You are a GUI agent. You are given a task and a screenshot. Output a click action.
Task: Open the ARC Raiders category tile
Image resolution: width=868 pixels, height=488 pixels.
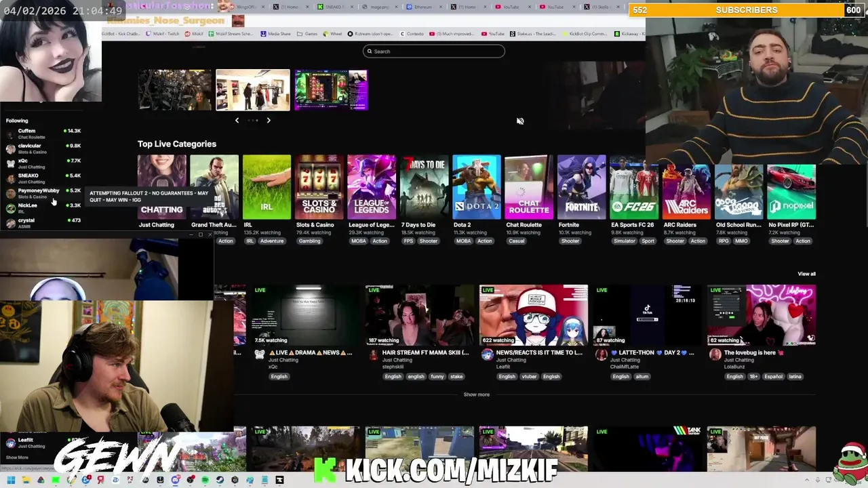pyautogui.click(x=686, y=192)
